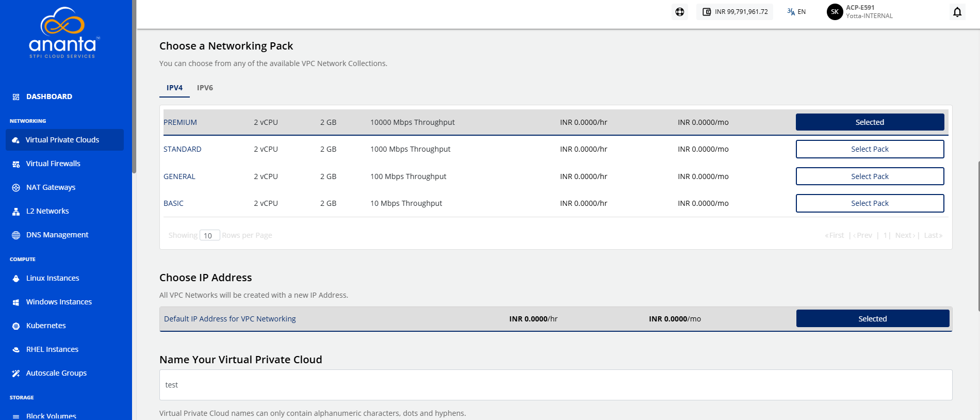The width and height of the screenshot is (980, 420).
Task: Click the L2 Networks sidebar icon
Action: point(16,212)
